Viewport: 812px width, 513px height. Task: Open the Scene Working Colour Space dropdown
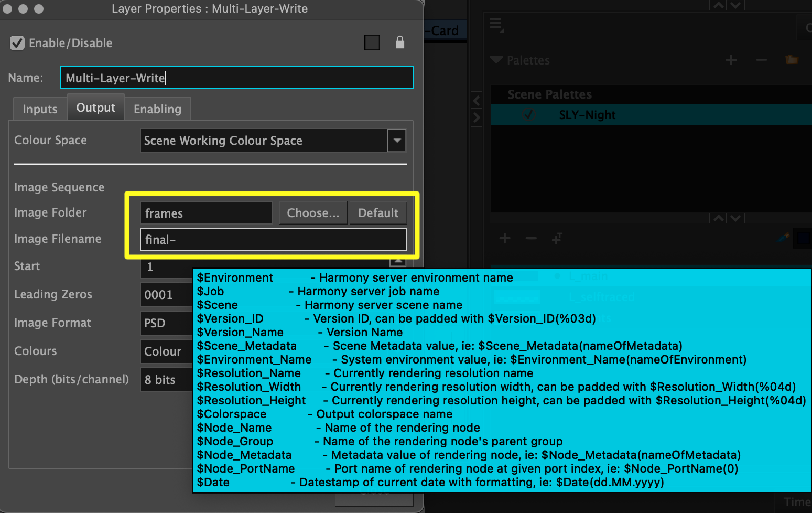(397, 141)
